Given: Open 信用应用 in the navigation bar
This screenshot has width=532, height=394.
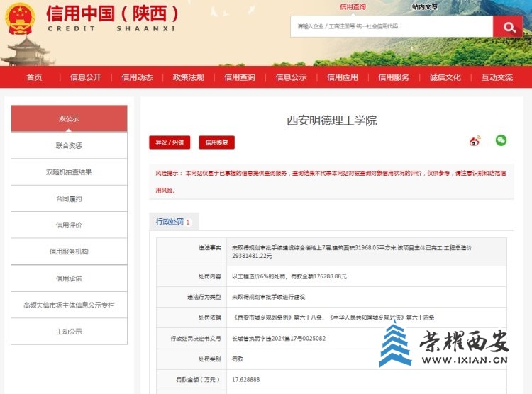Looking at the screenshot, I should pos(343,77).
